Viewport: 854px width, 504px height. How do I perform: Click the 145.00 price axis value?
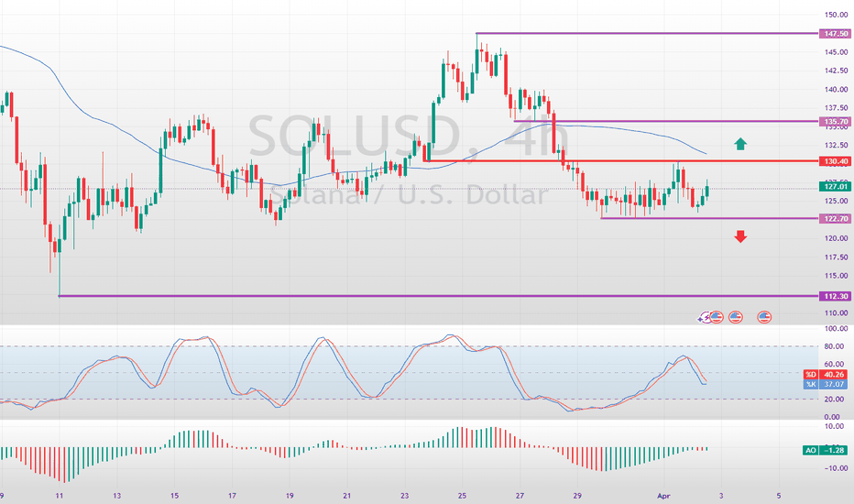836,51
